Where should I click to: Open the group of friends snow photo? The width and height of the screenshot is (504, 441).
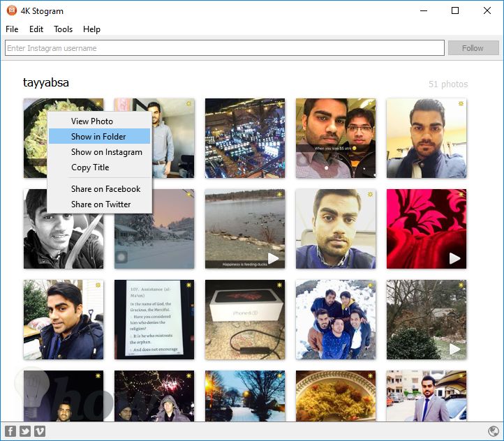coord(336,320)
